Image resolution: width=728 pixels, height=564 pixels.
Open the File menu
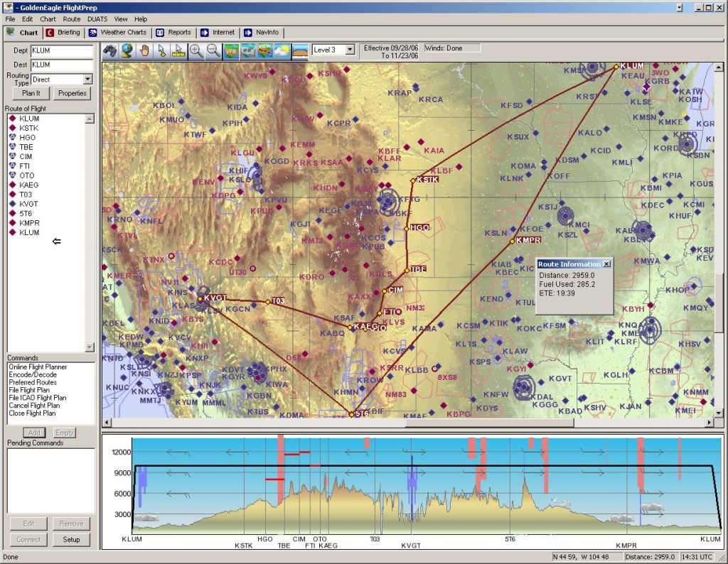10,19
